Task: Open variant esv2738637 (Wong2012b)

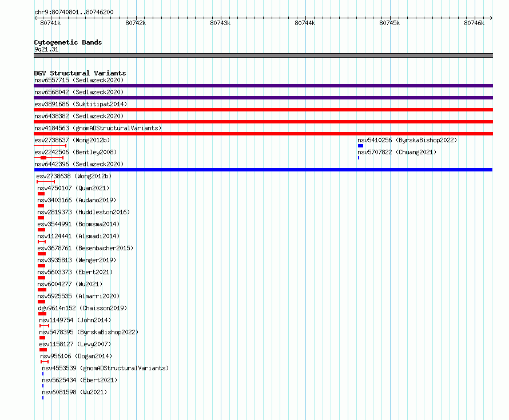Action: (x=72, y=140)
